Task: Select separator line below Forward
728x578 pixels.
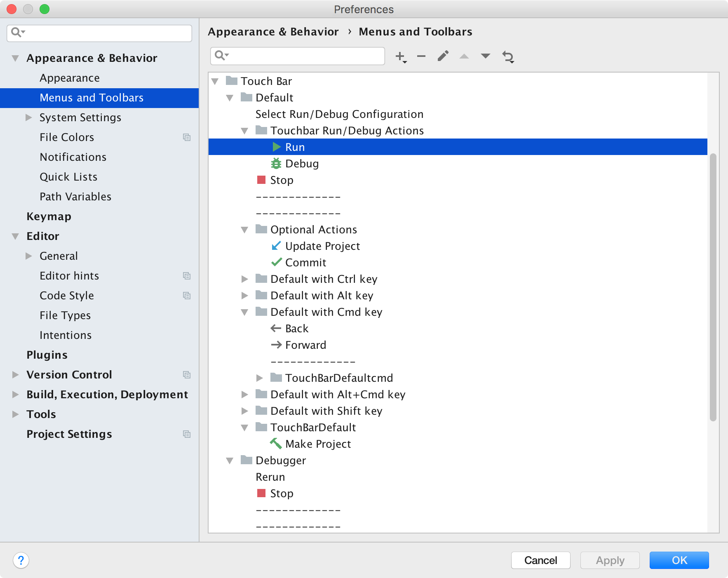Action: (x=458, y=362)
